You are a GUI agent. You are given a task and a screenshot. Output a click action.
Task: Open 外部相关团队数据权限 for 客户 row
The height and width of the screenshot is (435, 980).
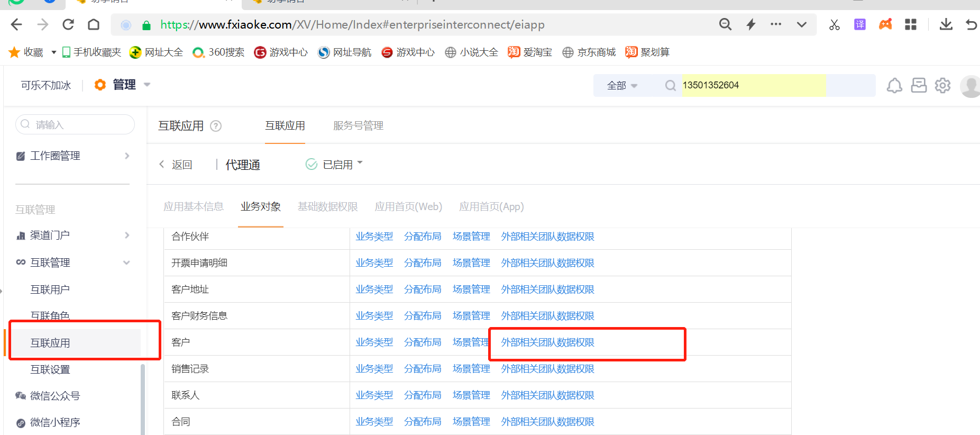[x=547, y=342]
